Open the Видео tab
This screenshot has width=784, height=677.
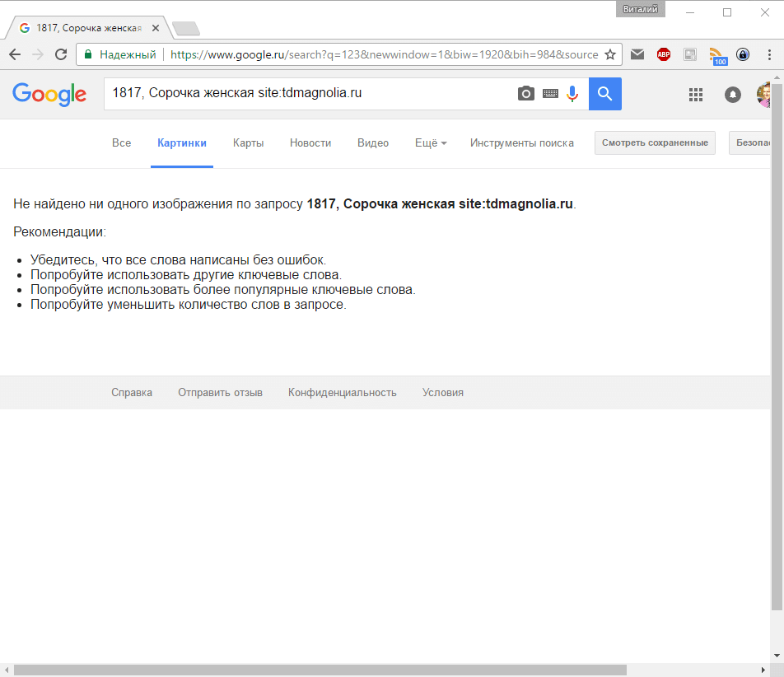[x=373, y=143]
